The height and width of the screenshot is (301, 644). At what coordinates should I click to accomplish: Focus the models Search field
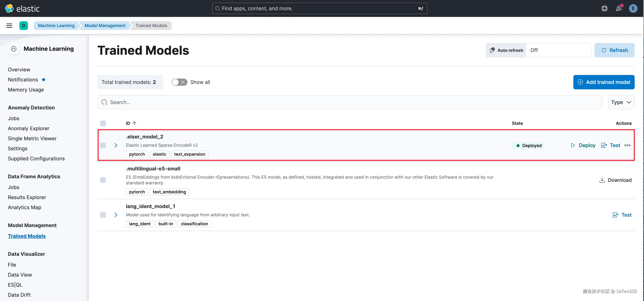click(x=350, y=102)
